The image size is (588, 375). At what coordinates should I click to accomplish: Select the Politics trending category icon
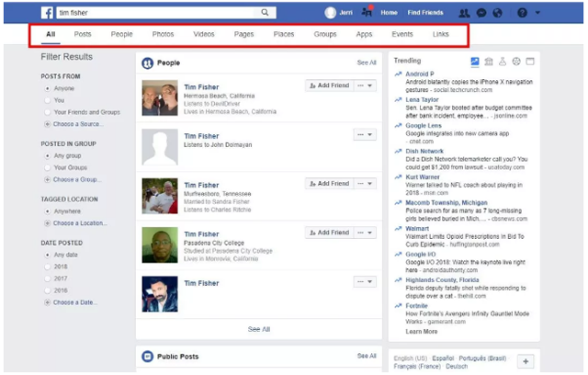click(489, 62)
